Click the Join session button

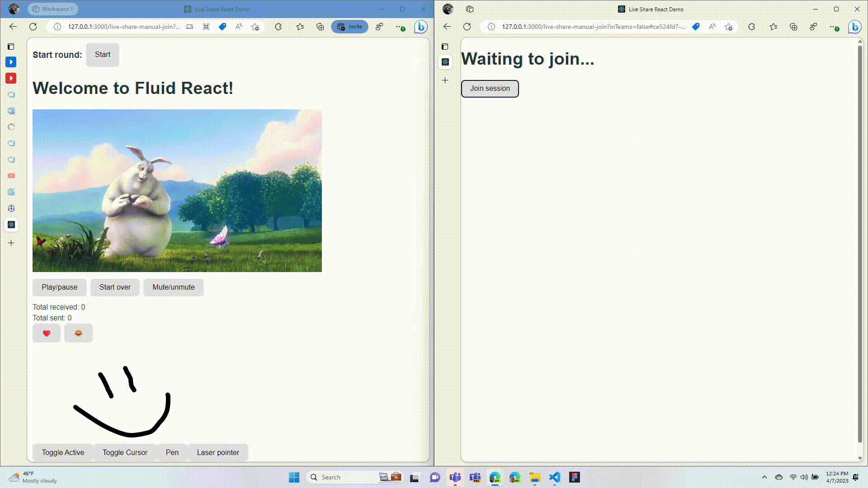point(490,89)
